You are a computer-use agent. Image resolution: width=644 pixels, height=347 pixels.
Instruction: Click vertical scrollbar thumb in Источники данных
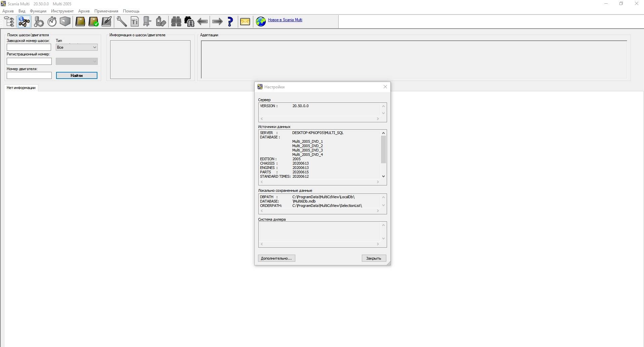click(383, 149)
